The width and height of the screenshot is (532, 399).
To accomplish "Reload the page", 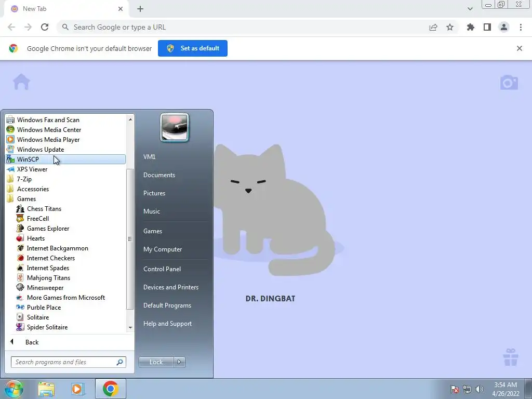I will [x=45, y=27].
